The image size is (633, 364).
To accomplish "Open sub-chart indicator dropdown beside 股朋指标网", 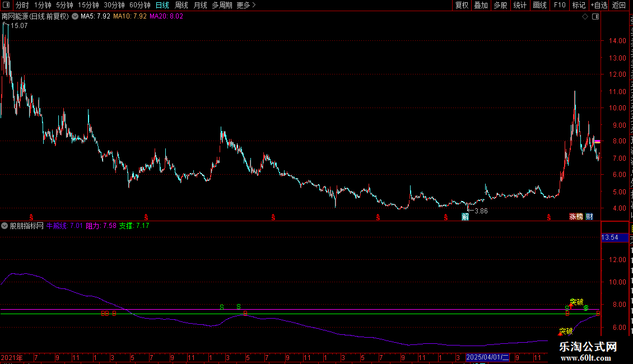I will pos(4,226).
